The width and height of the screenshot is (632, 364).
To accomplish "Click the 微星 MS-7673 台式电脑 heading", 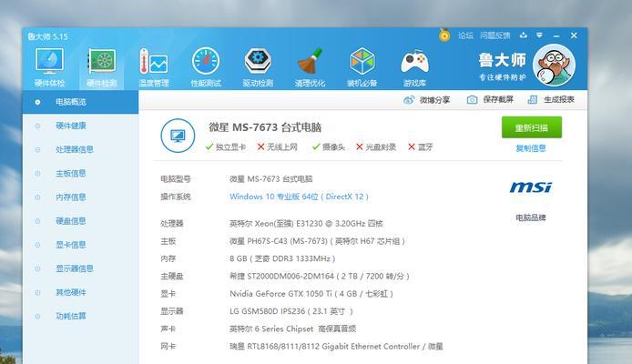I will pyautogui.click(x=265, y=127).
